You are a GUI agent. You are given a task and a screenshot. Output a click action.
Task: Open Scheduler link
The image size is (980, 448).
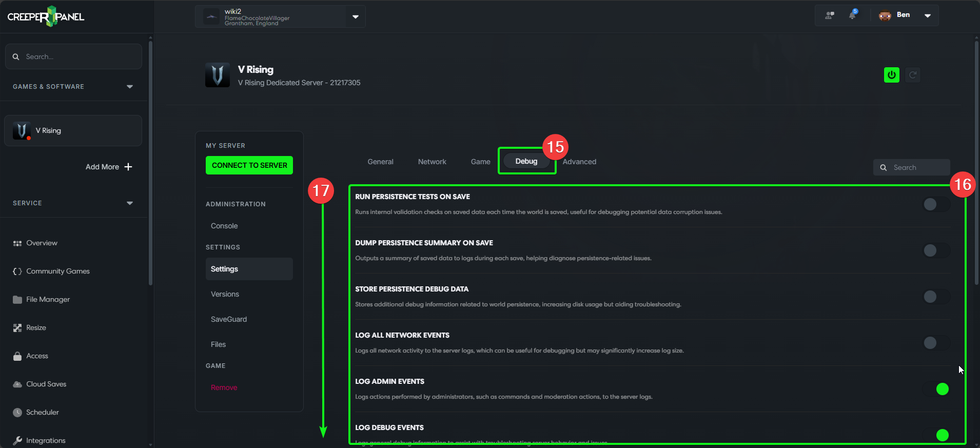click(43, 413)
